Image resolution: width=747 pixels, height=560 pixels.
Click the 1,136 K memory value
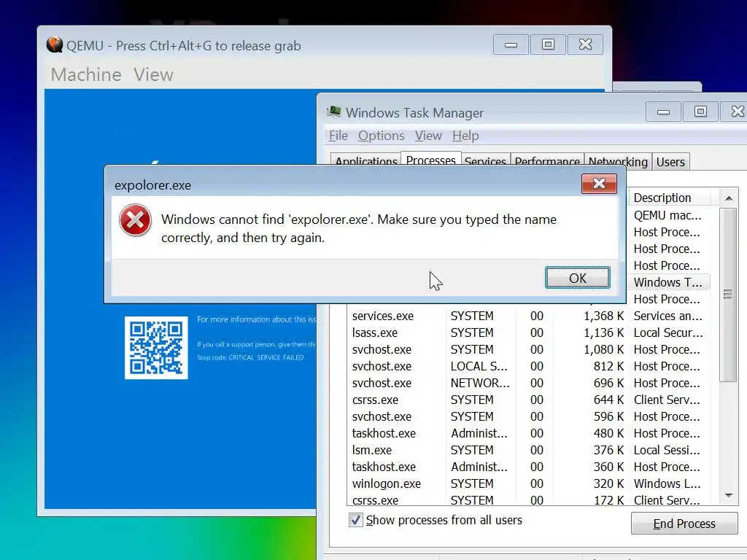pos(603,332)
